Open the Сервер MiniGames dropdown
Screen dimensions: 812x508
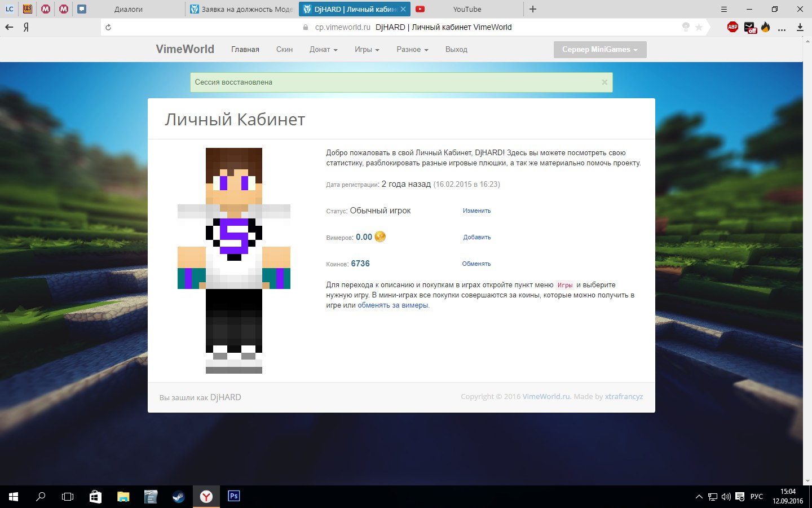coord(600,50)
